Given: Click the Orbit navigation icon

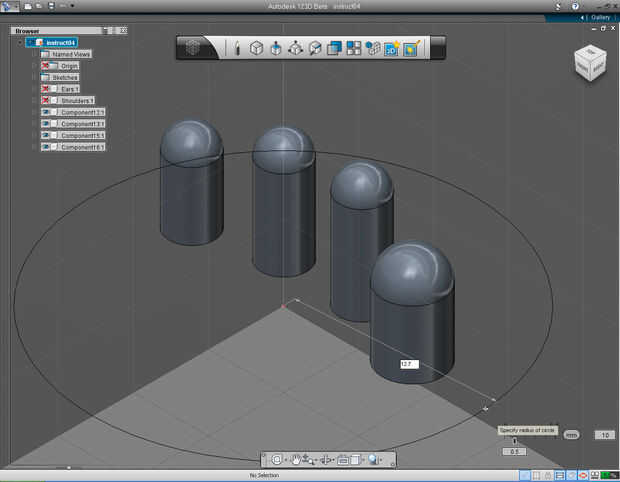Looking at the screenshot, I should (277, 459).
